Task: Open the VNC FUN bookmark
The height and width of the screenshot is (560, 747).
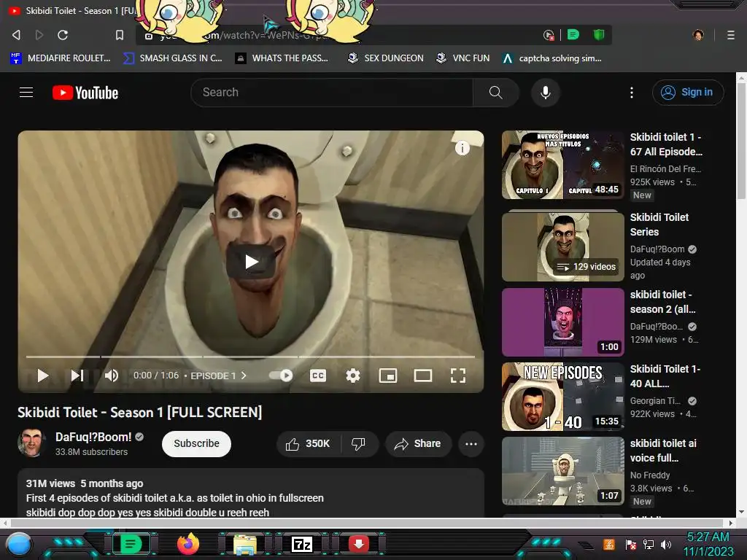Action: (463, 58)
